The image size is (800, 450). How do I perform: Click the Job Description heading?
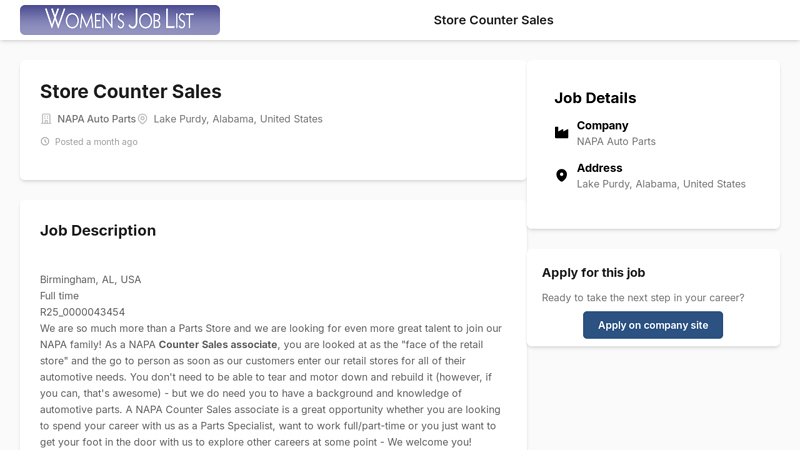(98, 230)
